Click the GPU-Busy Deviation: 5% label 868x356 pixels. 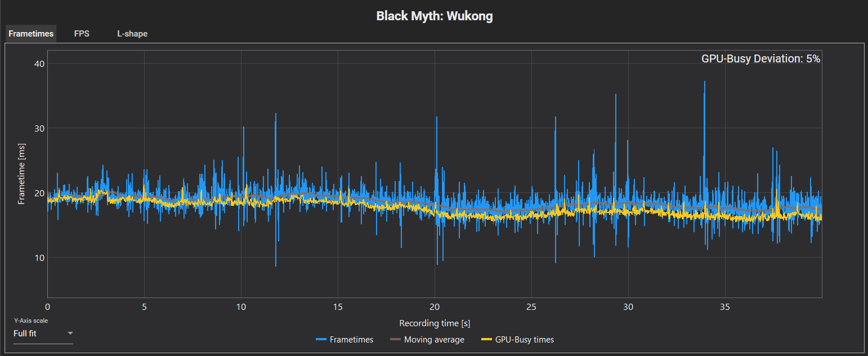(760, 58)
